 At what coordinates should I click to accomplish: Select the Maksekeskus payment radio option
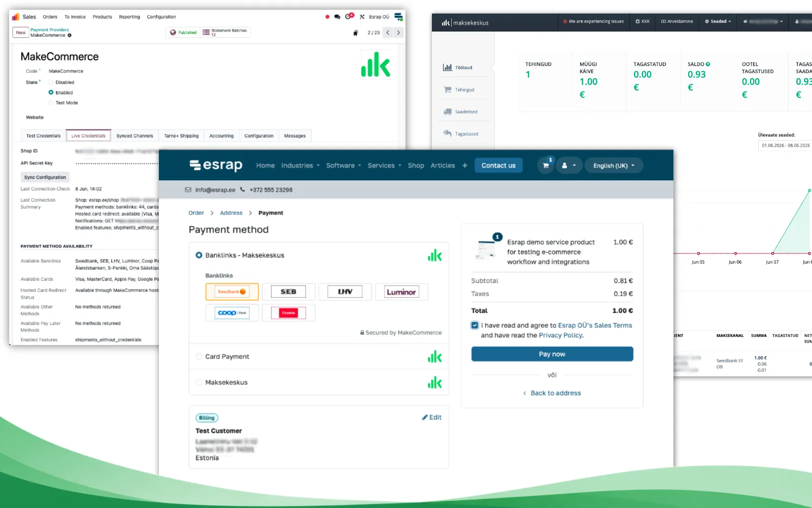[199, 383]
